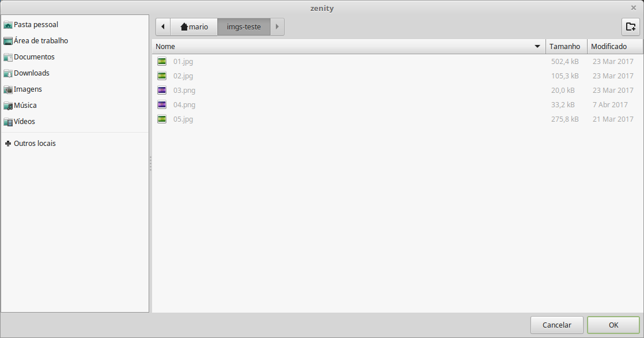Select the imgs-teste path button
The image size is (644, 338).
[244, 27]
